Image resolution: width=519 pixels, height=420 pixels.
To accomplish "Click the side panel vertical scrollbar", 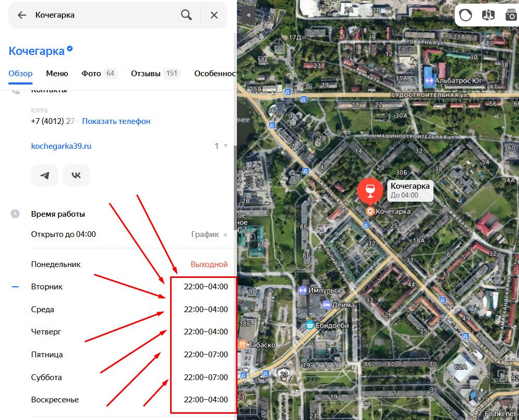I will (x=235, y=188).
